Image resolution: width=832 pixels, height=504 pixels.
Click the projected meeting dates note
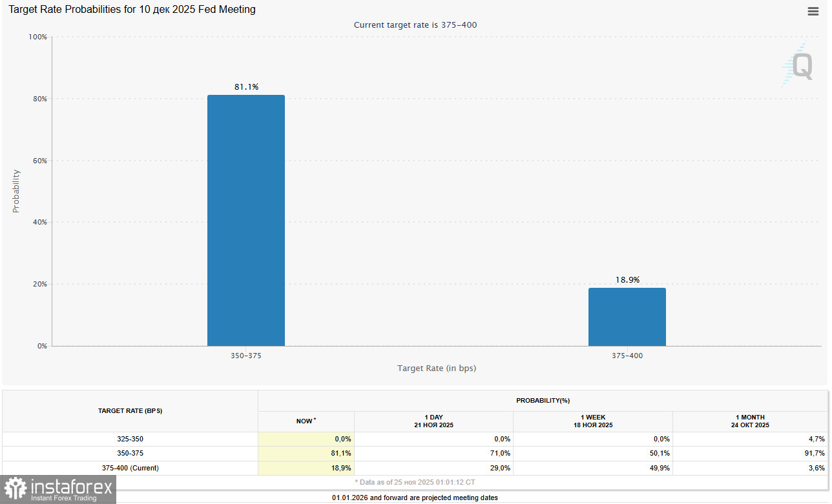pos(415,498)
